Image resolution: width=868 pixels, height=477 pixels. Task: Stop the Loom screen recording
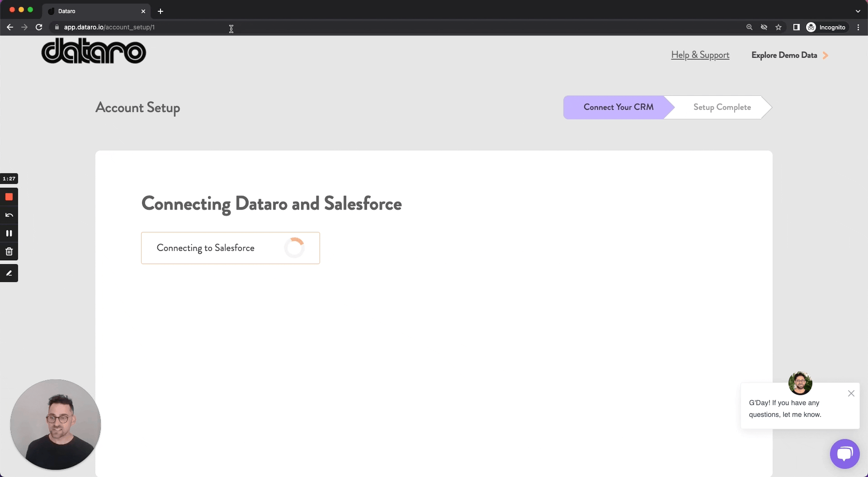click(x=9, y=197)
